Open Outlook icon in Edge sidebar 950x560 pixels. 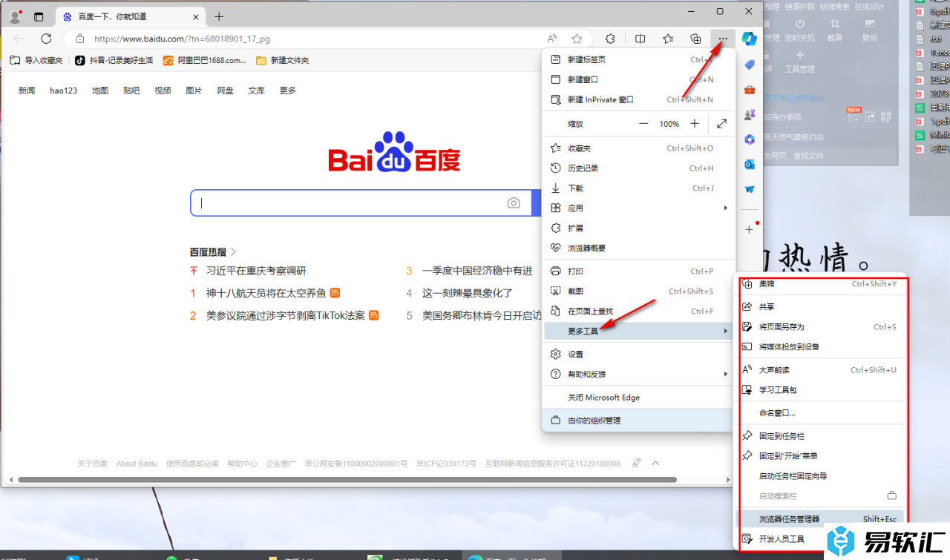pyautogui.click(x=750, y=165)
